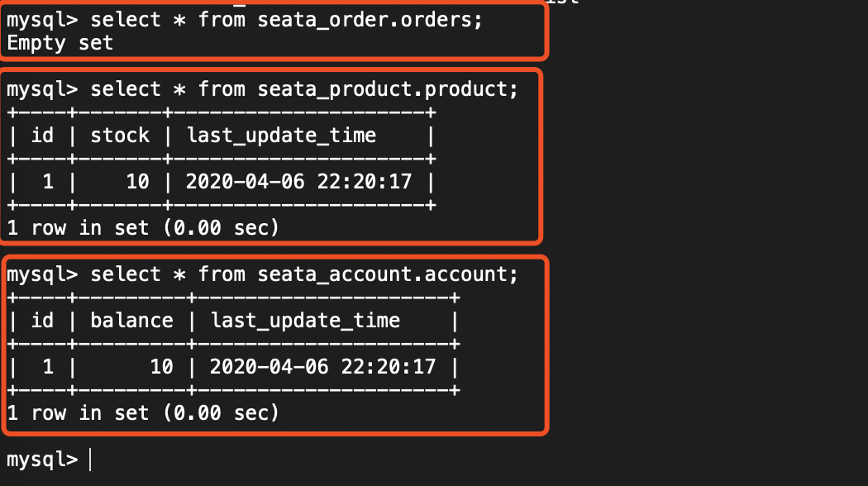Click the mysql> prompt before the orders query
Screen dimensions: 868x486
[x=41, y=20]
